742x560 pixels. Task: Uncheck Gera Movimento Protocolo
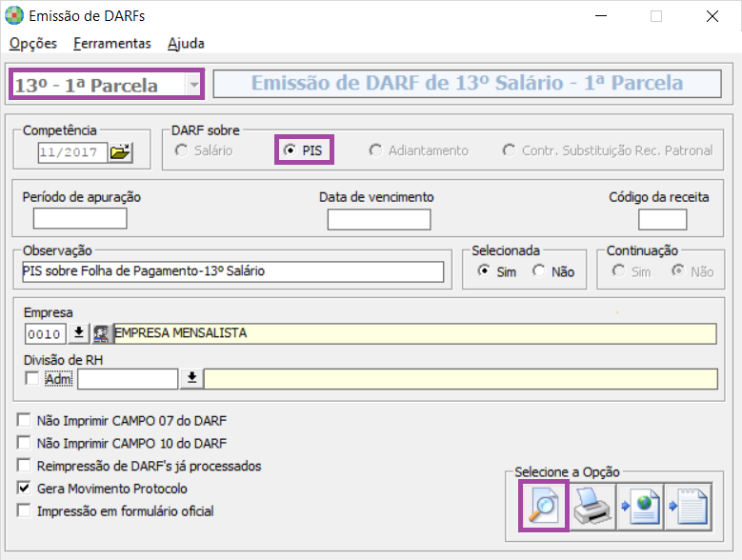coord(24,489)
